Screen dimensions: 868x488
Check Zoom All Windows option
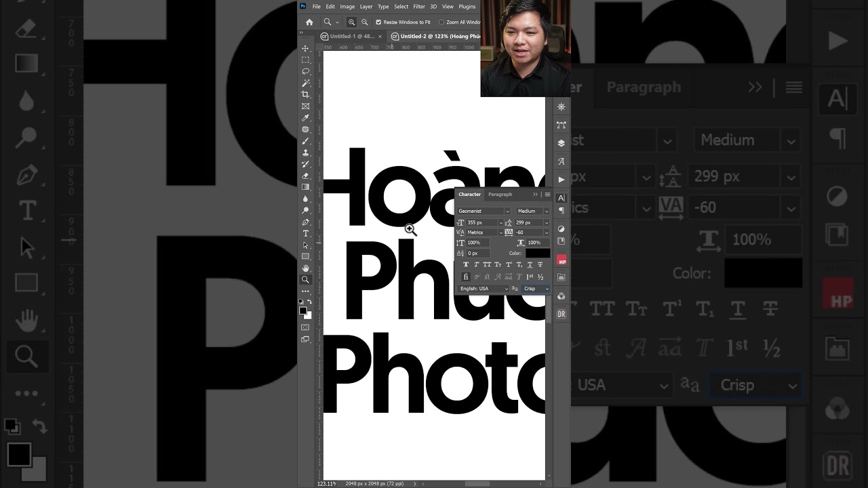[x=441, y=22]
